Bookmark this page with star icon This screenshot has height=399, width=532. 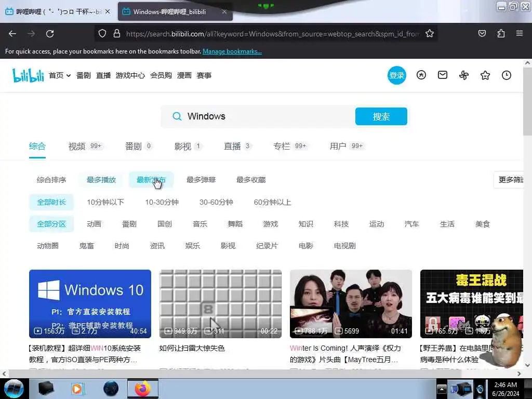pyautogui.click(x=430, y=33)
